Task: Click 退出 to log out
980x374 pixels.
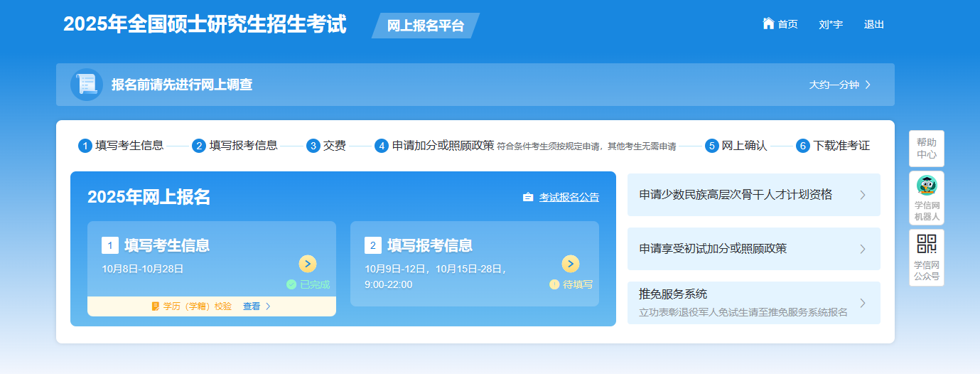Action: [x=874, y=24]
